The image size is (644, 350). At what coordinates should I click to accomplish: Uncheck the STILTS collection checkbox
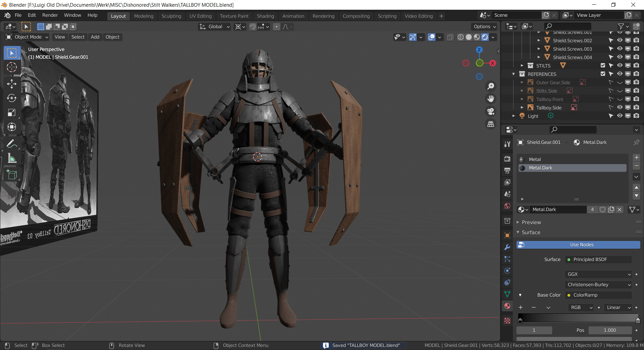(x=603, y=65)
